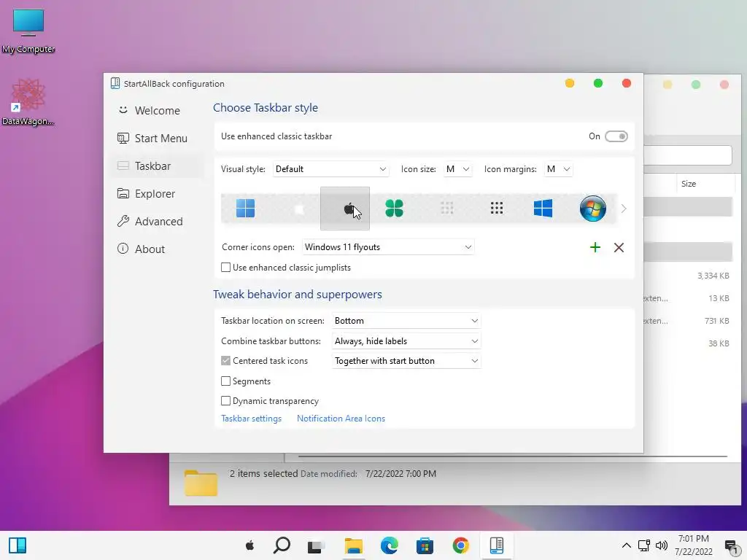This screenshot has height=560, width=747.
Task: Open the notification center icon
Action: click(x=731, y=545)
